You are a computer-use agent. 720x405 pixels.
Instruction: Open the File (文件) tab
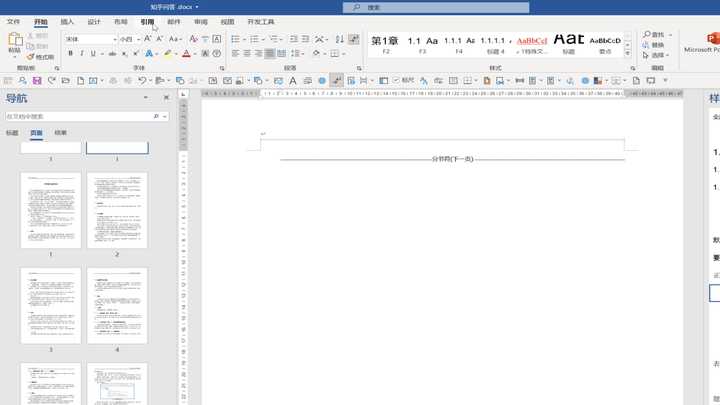(13, 22)
